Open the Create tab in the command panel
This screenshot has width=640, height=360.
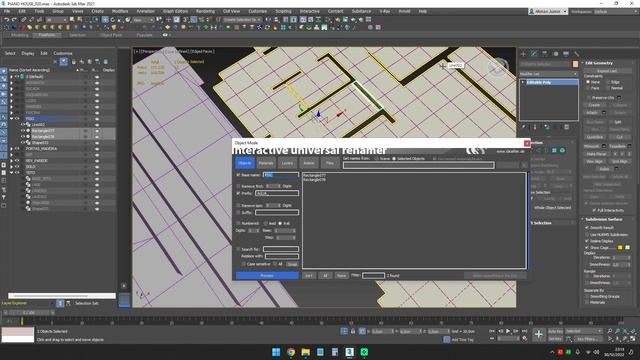(524, 53)
